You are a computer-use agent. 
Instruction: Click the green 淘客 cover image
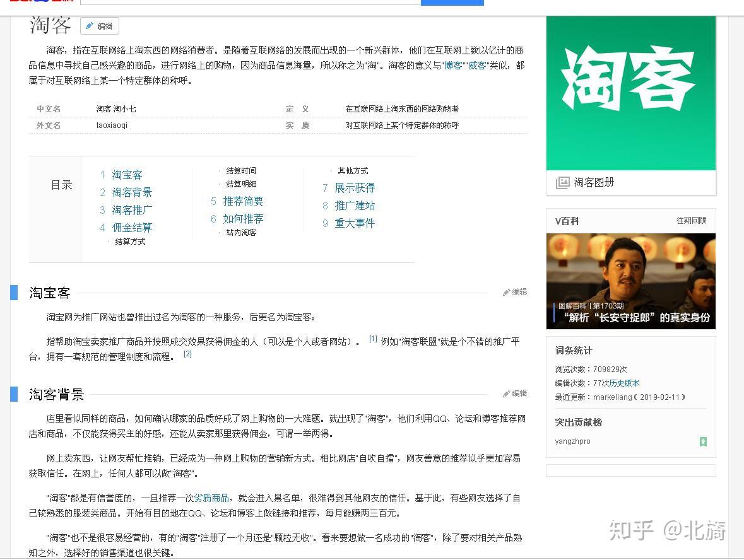[630, 93]
